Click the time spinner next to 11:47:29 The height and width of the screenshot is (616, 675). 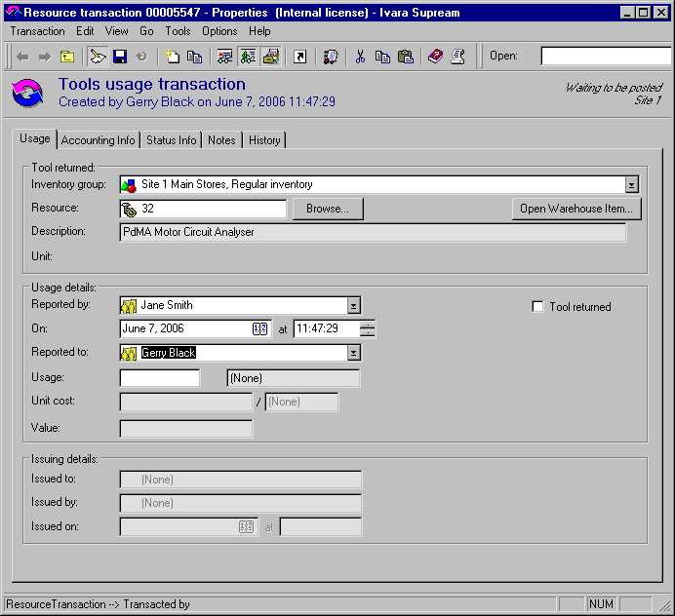coord(367,328)
